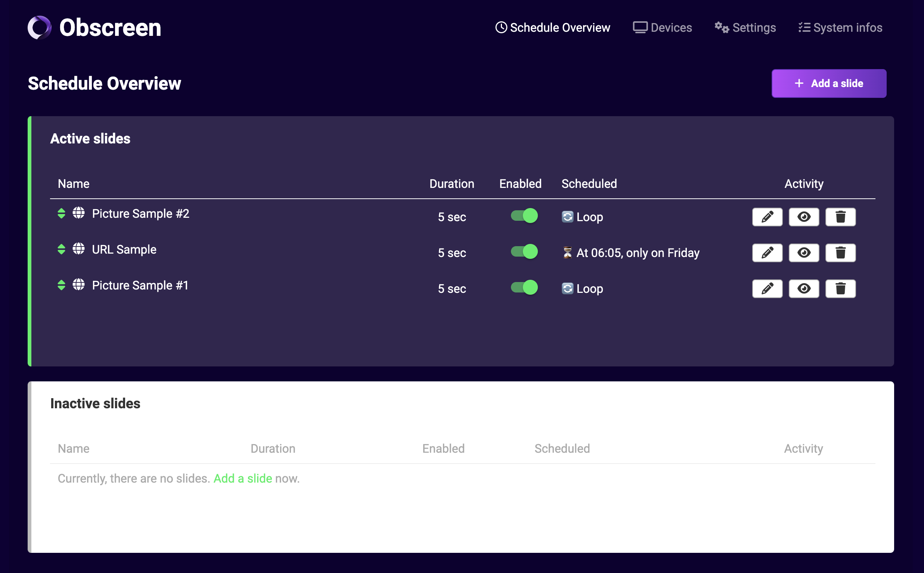Delete Picture Sample #2 using trash icon
Image resolution: width=924 pixels, height=573 pixels.
click(840, 217)
